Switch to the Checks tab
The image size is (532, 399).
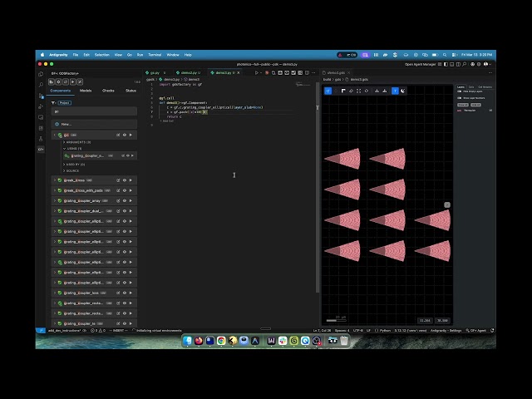click(x=108, y=91)
